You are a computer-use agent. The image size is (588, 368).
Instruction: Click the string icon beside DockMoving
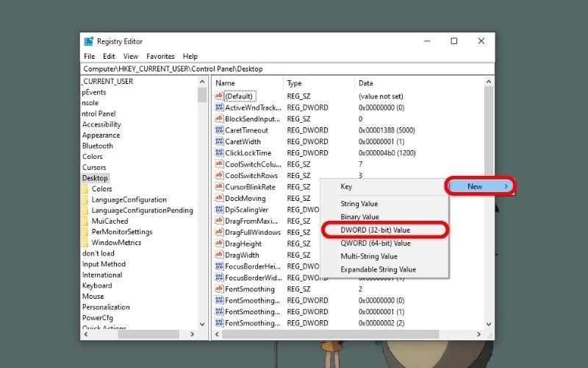click(x=219, y=198)
